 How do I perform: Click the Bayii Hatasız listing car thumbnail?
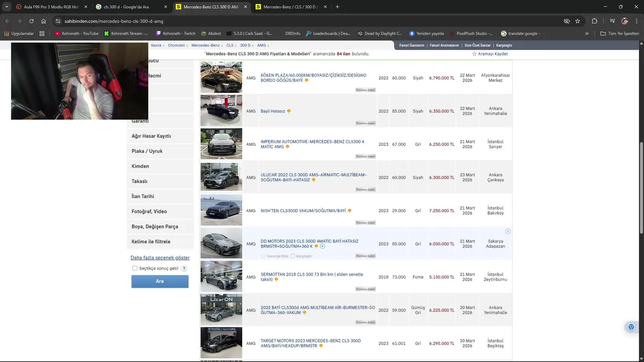pos(221,111)
